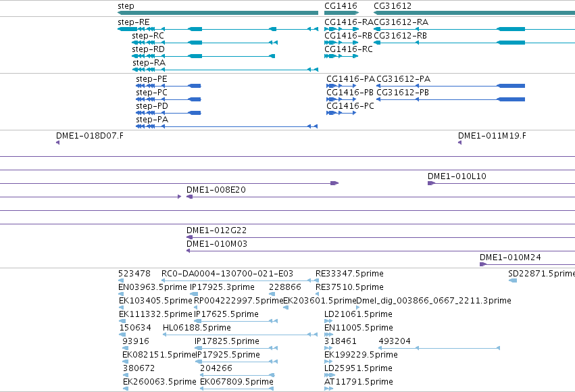Select the CG1416-RA transcript label

(349, 22)
